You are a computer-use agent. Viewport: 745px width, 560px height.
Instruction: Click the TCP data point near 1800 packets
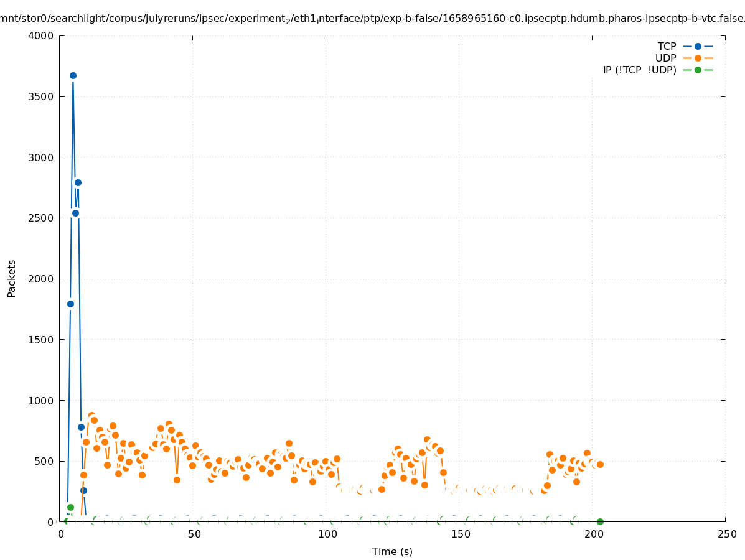click(70, 304)
